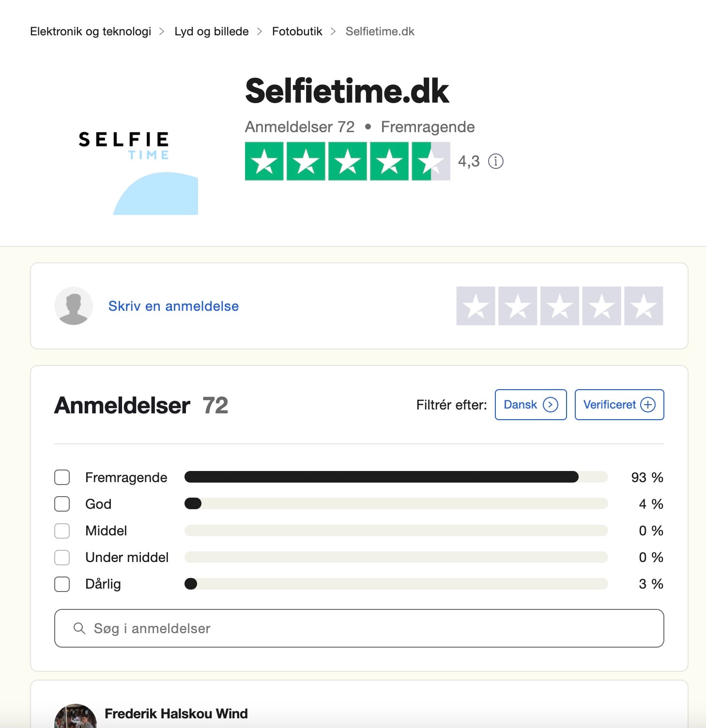The height and width of the screenshot is (728, 706).
Task: Click the grey user avatar icon
Action: 74,306
